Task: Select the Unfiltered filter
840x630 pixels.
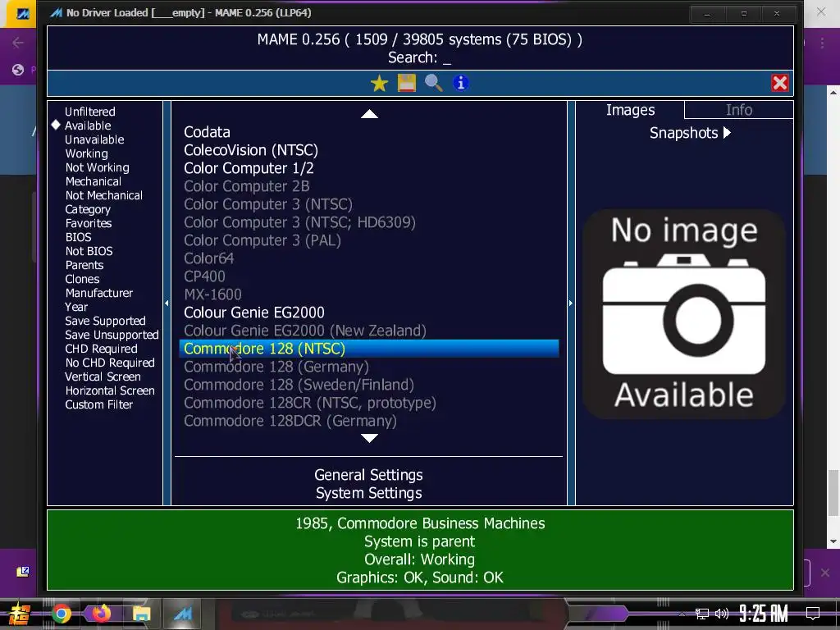Action: pyautogui.click(x=90, y=112)
